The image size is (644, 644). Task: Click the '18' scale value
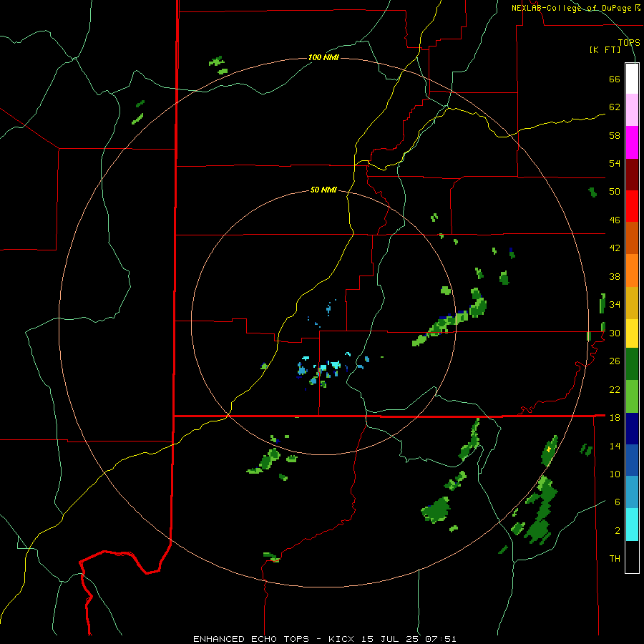tap(615, 418)
